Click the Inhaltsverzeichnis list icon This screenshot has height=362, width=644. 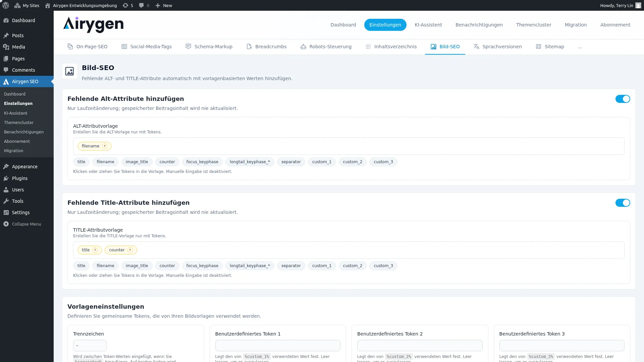[368, 47]
